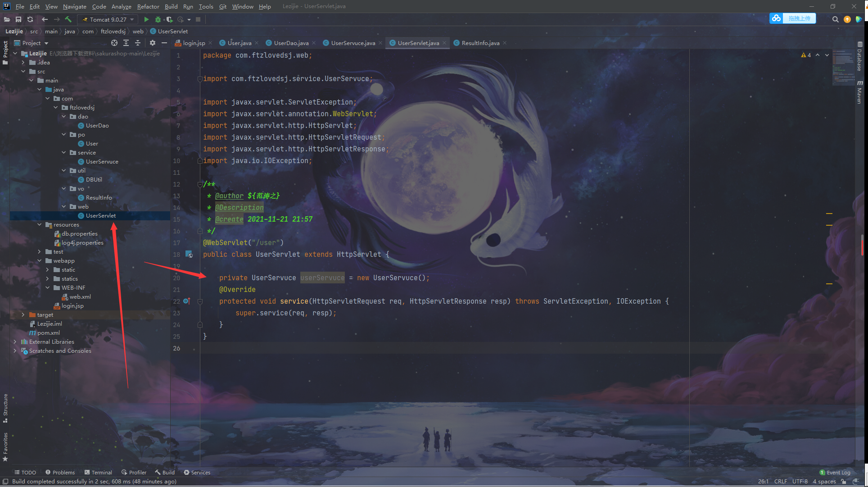Go to next highlighted error arrow
Screen dimensions: 868x487
click(x=827, y=55)
